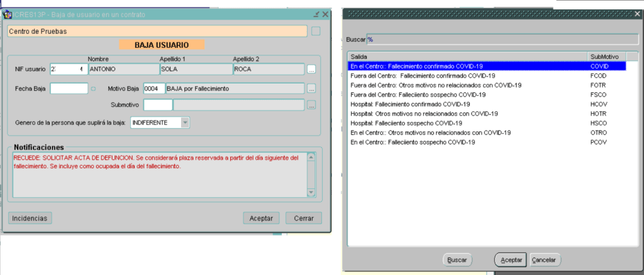This screenshot has height=275, width=644.
Task: Tick the checkbox next to Centro de Pruebas
Action: (316, 31)
